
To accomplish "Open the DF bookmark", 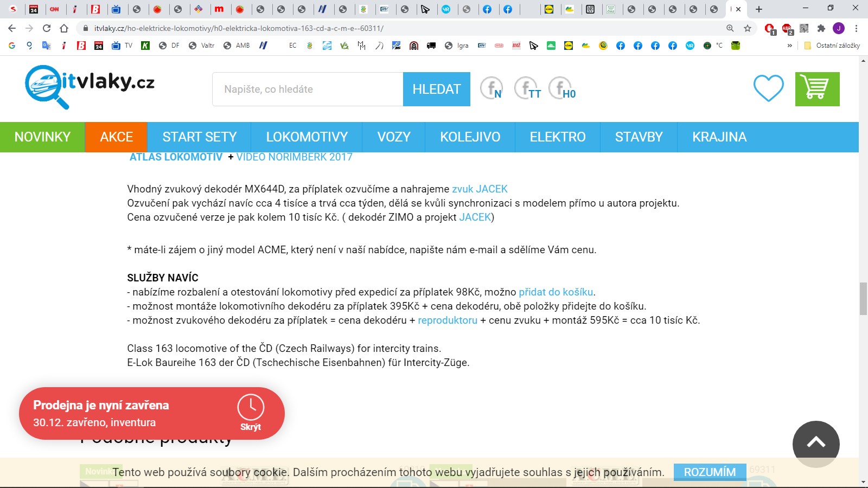I will (x=169, y=46).
